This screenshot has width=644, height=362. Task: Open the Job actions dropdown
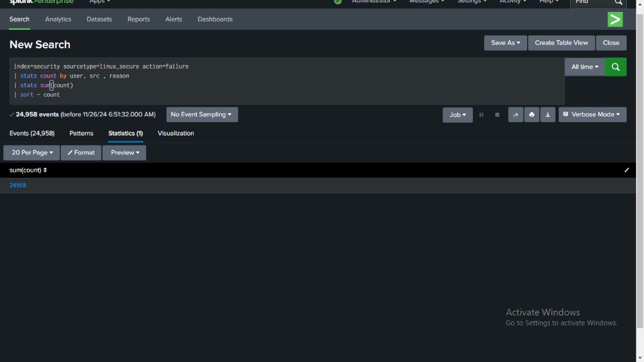coord(457,115)
